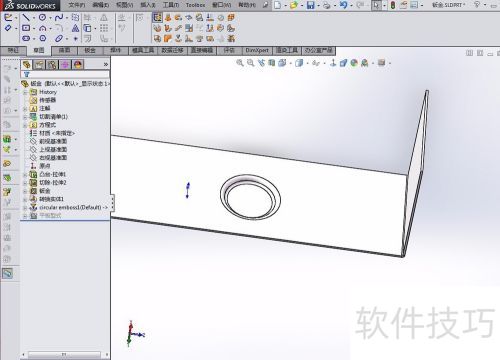Click the Select cursor tool icon
The width and height of the screenshot is (500, 360).
(377, 5)
